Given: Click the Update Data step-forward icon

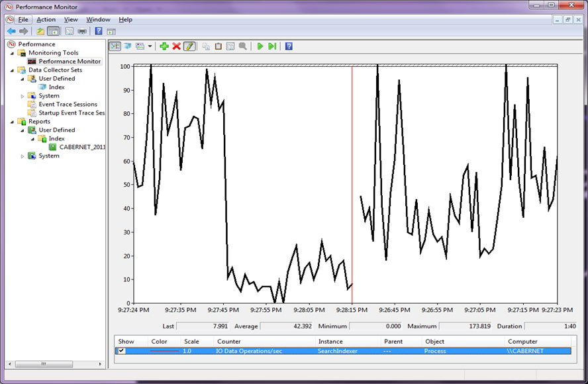Looking at the screenshot, I should [272, 46].
